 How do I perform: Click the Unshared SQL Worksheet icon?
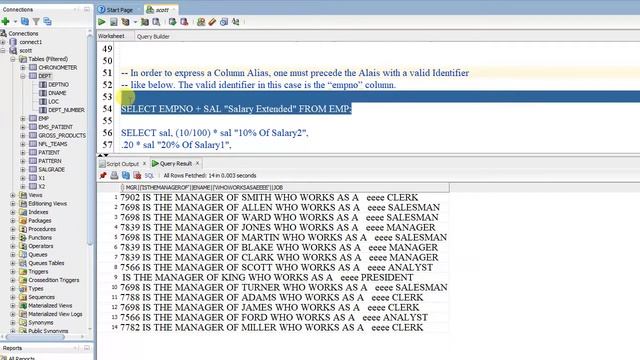pyautogui.click(x=201, y=22)
